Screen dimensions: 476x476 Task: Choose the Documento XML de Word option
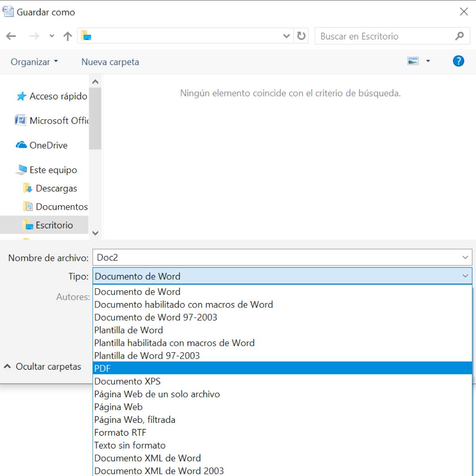[x=282, y=458]
